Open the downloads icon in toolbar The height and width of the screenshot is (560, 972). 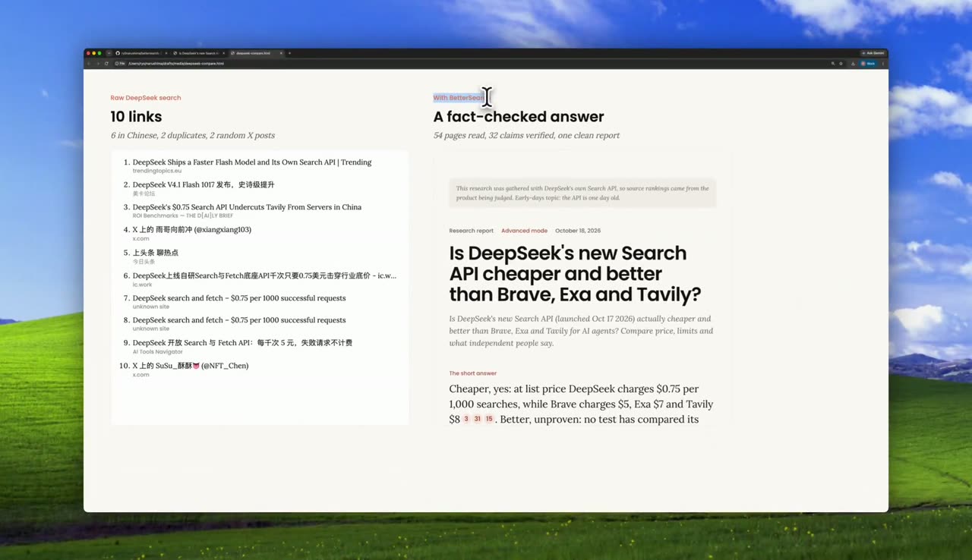(x=853, y=64)
